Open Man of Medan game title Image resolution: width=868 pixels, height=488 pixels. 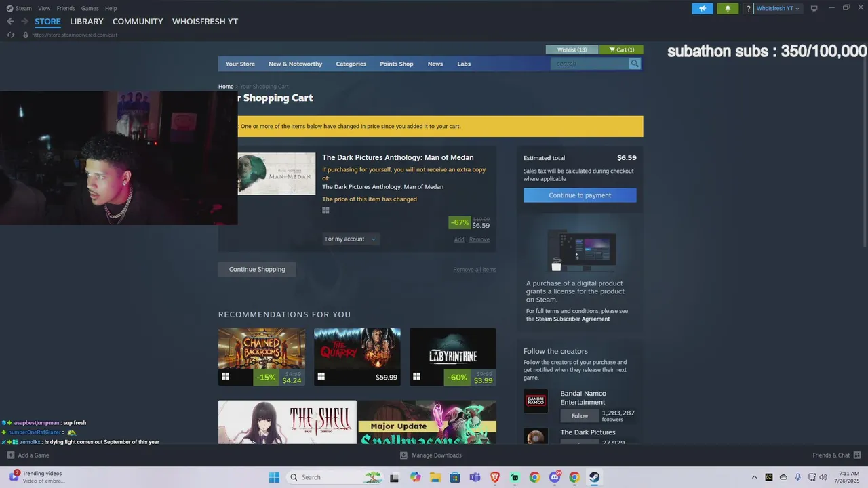pos(397,157)
